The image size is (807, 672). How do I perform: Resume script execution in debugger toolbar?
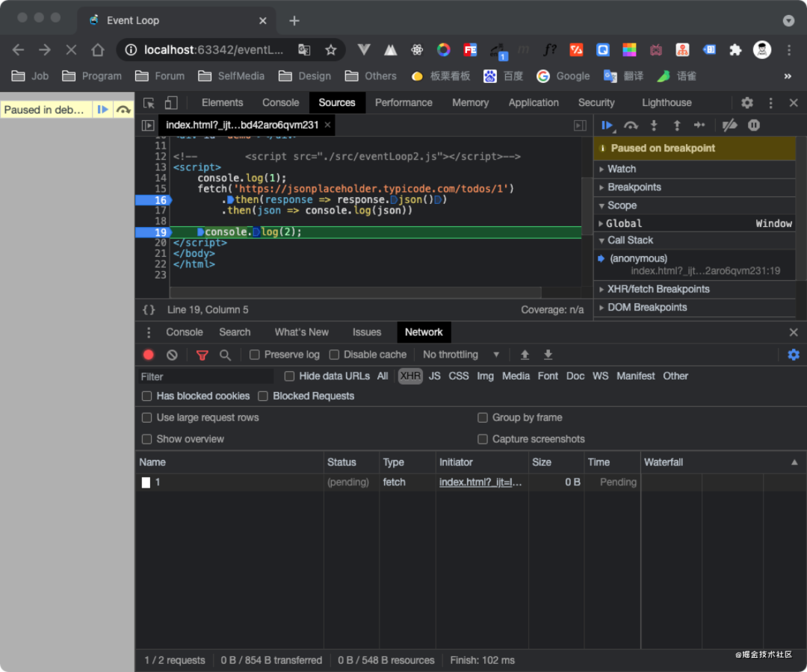click(607, 125)
